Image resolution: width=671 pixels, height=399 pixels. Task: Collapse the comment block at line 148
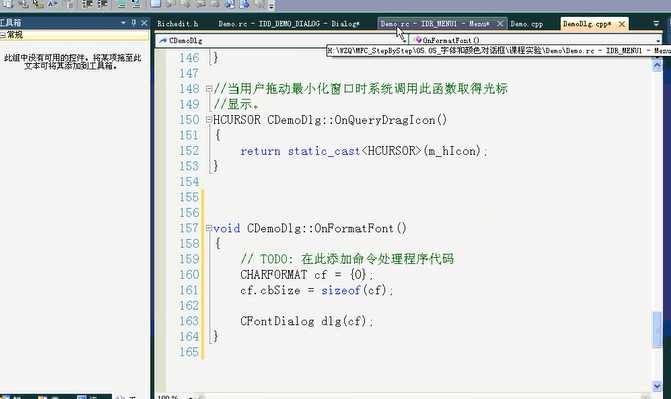coord(208,89)
